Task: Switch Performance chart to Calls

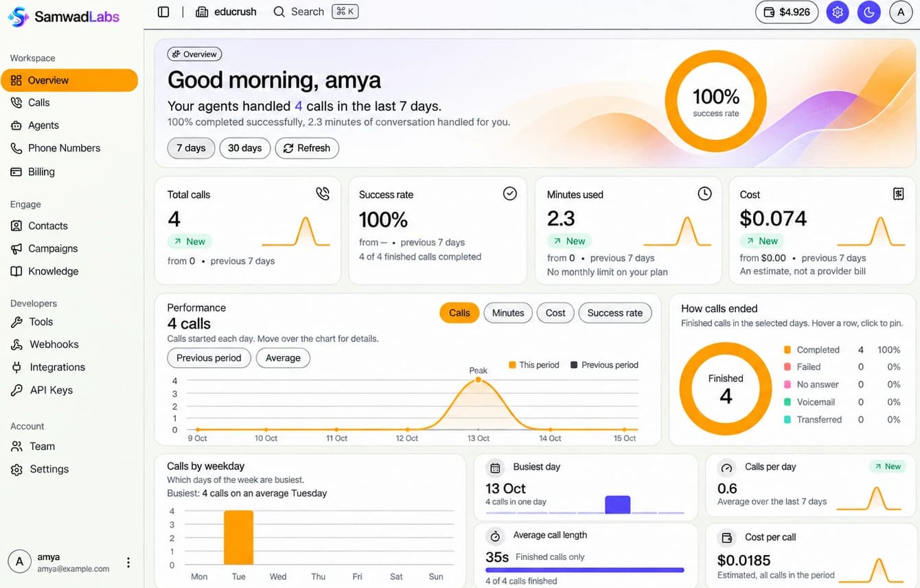Action: (459, 313)
